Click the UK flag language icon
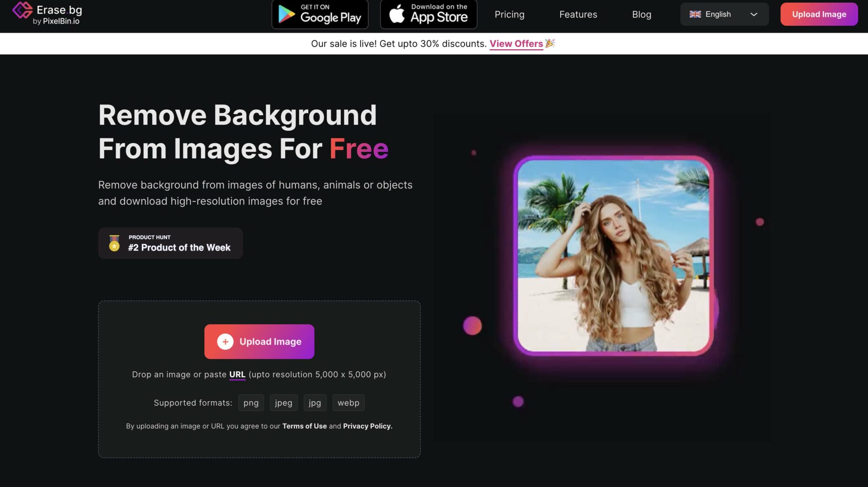Viewport: 868px width, 487px height. point(695,14)
